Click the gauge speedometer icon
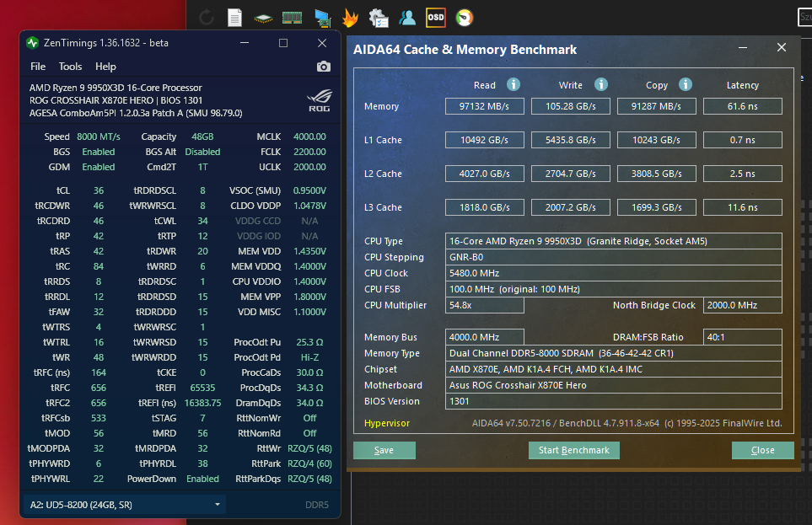This screenshot has width=812, height=525. [x=464, y=17]
